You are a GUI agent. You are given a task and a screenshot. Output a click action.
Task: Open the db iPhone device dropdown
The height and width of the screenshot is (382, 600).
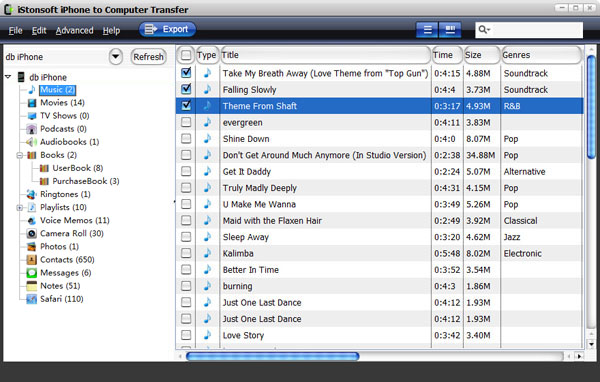coord(116,57)
